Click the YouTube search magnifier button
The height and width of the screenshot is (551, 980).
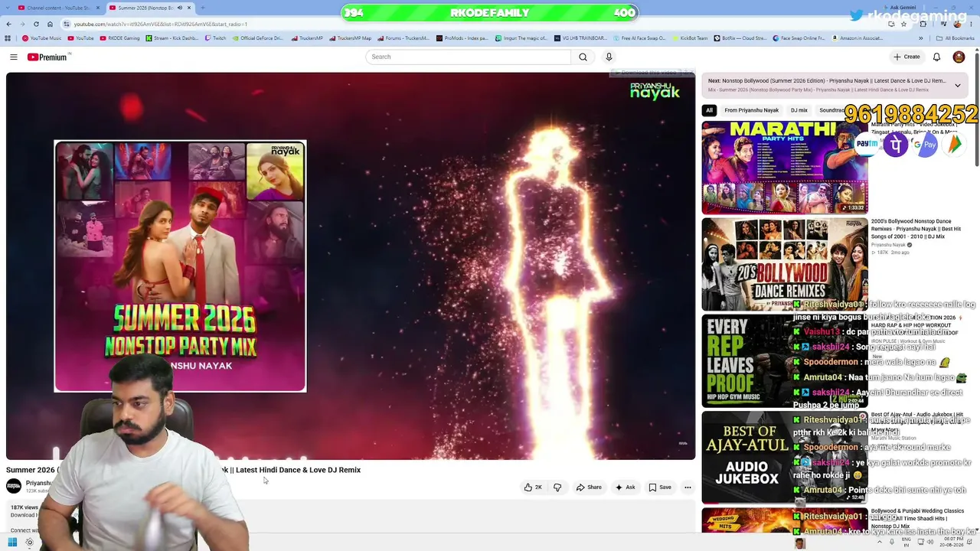583,57
